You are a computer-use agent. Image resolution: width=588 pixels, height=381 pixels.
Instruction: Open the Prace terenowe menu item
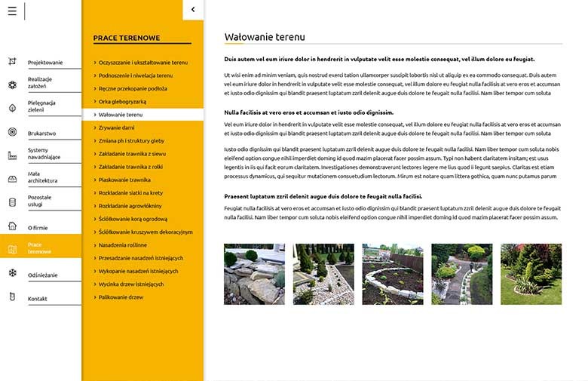point(39,248)
